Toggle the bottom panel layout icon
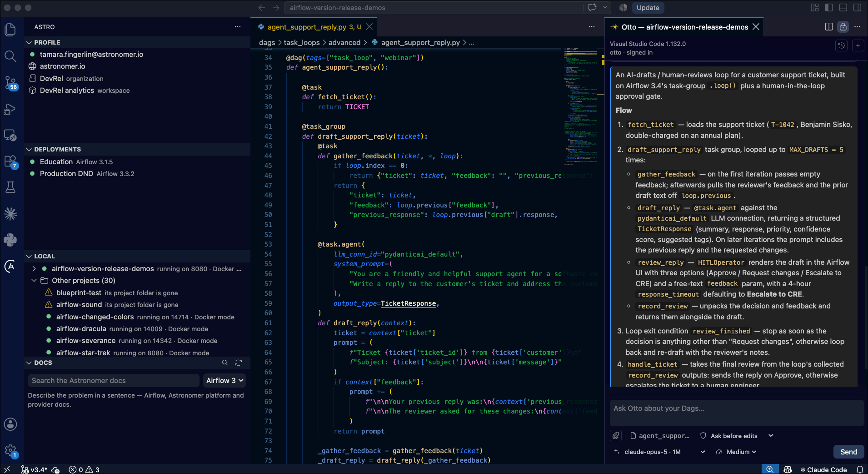Image resolution: width=868 pixels, height=474 pixels. [843, 8]
